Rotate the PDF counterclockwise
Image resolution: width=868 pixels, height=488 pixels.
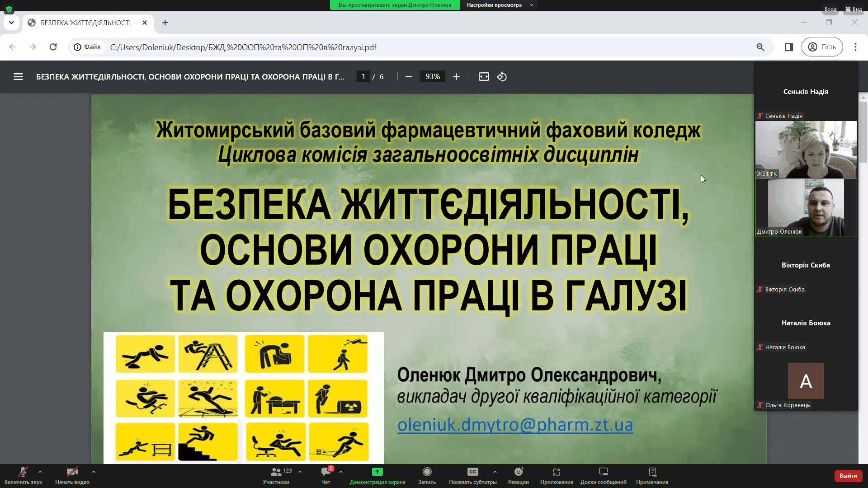tap(502, 77)
